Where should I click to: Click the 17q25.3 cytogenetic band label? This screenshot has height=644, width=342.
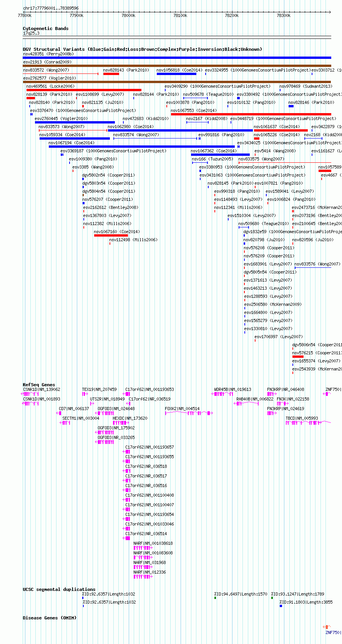[x=31, y=33]
